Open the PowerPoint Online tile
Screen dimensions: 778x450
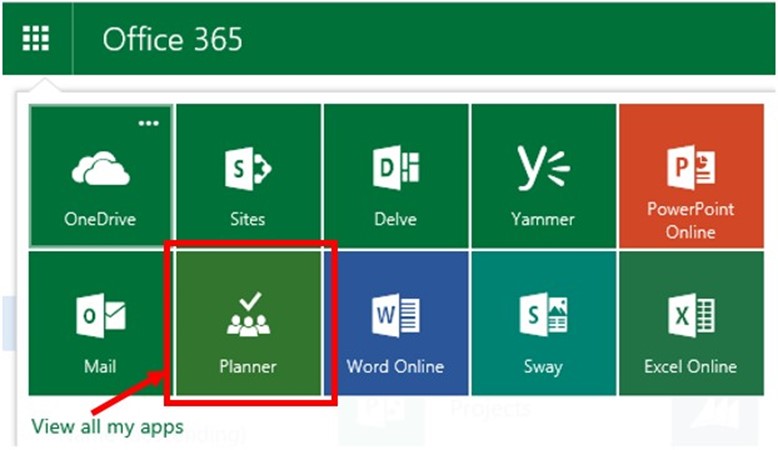click(691, 176)
